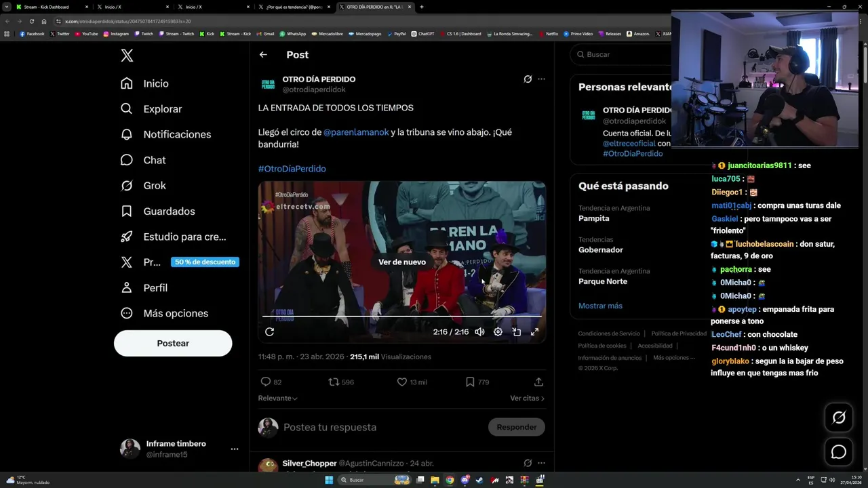868x488 pixels.
Task: Open the Relevante sort dropdown
Action: [x=277, y=399]
